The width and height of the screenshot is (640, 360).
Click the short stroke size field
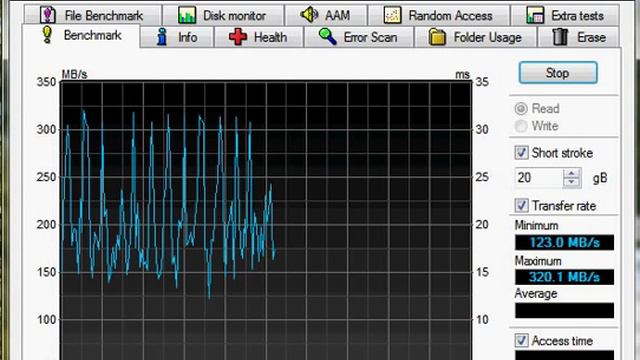coord(538,178)
